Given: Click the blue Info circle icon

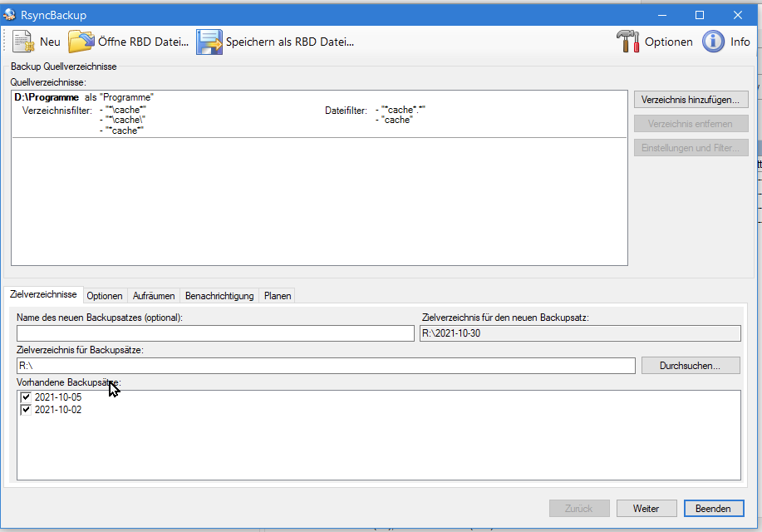Looking at the screenshot, I should (713, 42).
